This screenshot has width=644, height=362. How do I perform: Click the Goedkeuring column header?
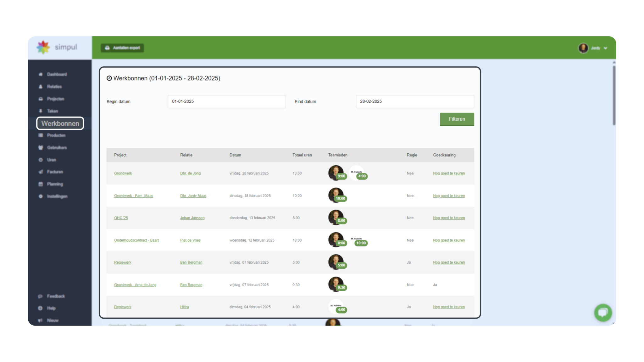pyautogui.click(x=444, y=155)
